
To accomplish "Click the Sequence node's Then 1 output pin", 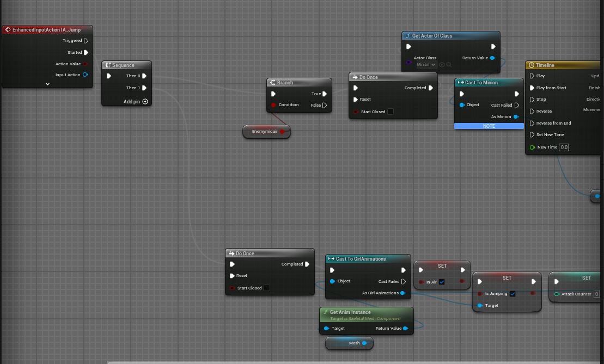I will (x=144, y=88).
